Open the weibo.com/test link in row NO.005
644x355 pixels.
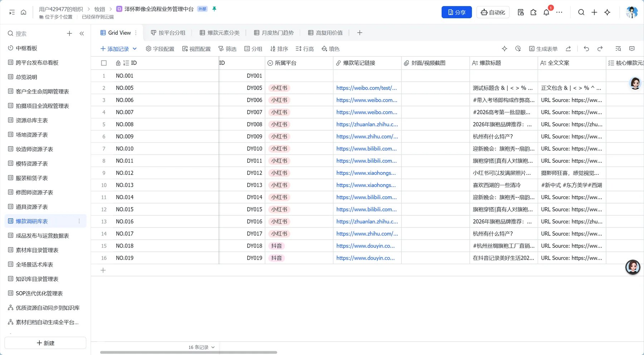click(x=366, y=88)
